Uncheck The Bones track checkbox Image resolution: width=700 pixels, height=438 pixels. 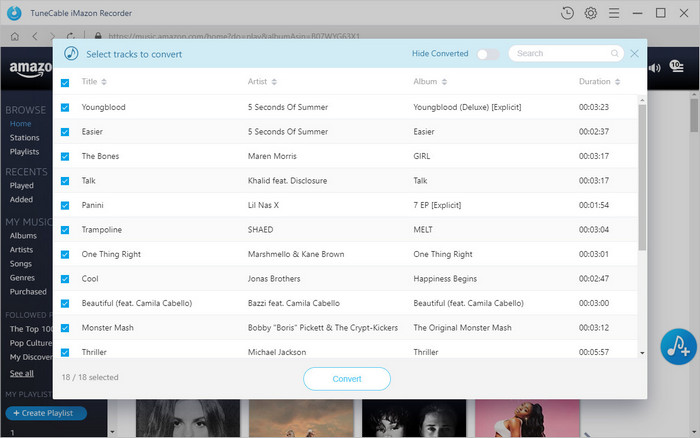(x=65, y=157)
